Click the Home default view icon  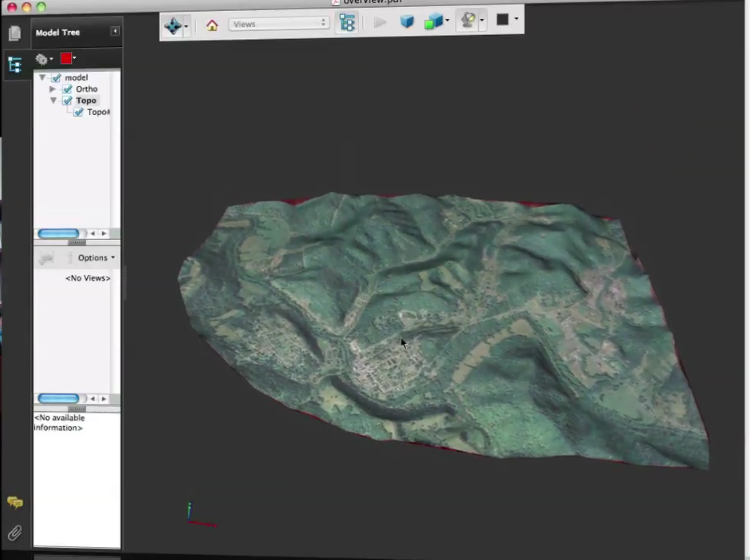tap(212, 25)
